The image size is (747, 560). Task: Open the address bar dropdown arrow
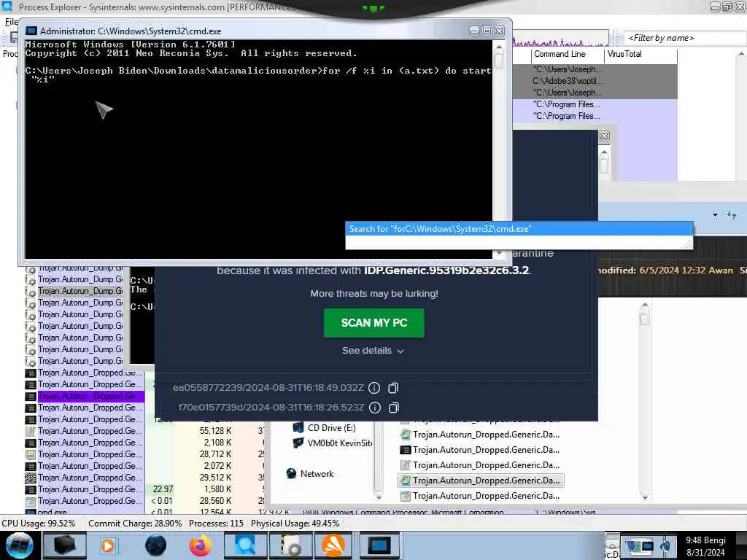point(715,215)
